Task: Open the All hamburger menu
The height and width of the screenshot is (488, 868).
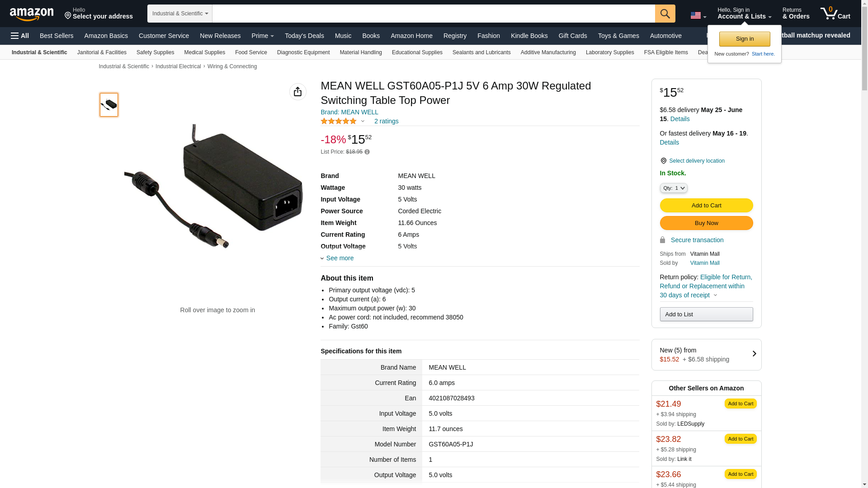Action: (x=20, y=36)
